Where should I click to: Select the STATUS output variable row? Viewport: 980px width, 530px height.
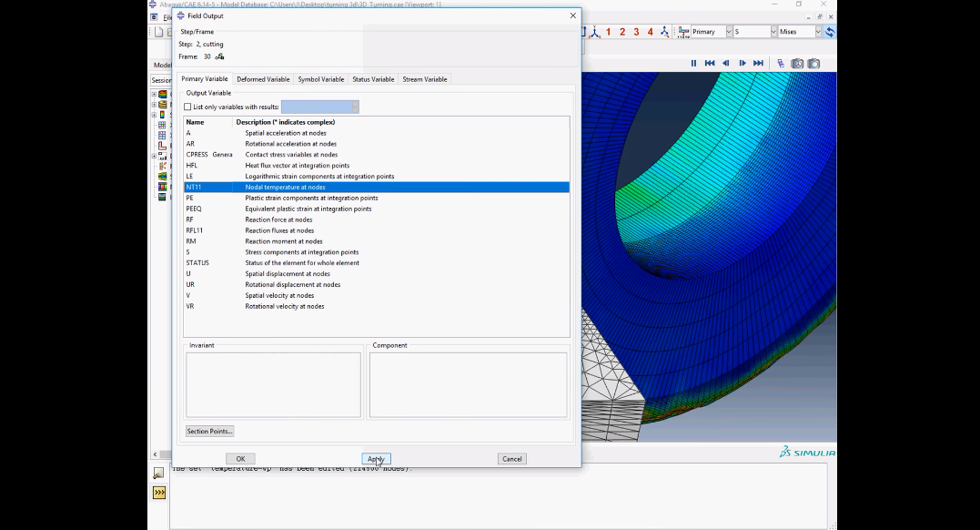(x=376, y=263)
